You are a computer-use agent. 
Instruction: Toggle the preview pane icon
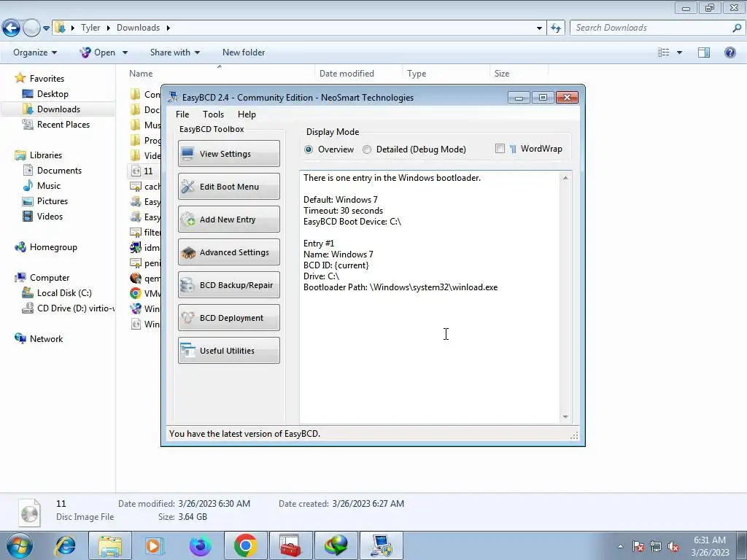coord(704,52)
